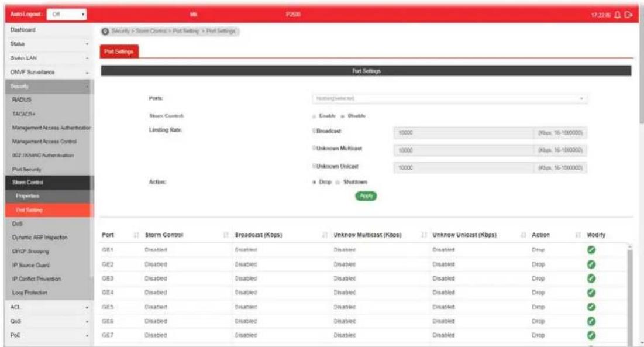
Task: Sort table by Broadcast (Kbps) column
Action: click(x=325, y=235)
